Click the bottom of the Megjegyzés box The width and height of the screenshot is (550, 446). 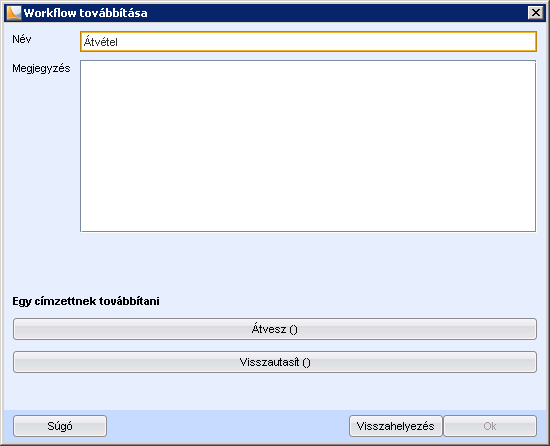[x=308, y=224]
